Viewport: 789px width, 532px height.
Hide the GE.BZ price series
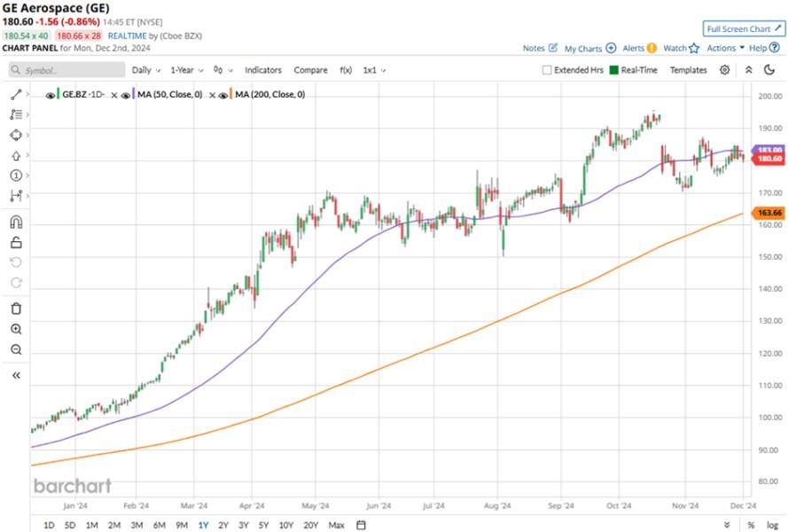[51, 95]
